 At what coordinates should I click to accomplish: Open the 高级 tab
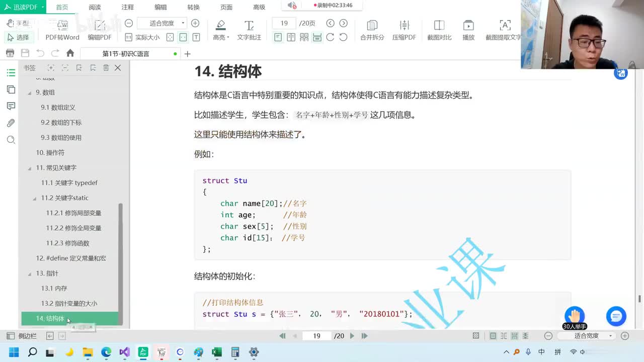[259, 7]
